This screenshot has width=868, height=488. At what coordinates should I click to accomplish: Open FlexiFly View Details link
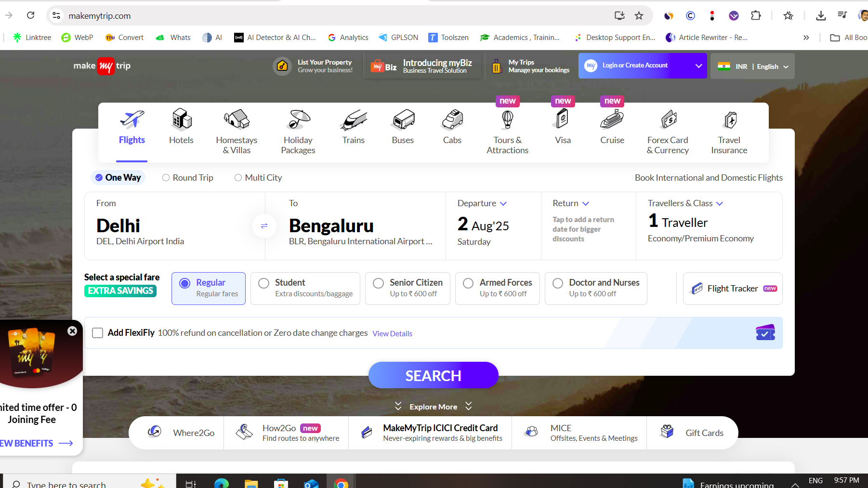point(392,333)
